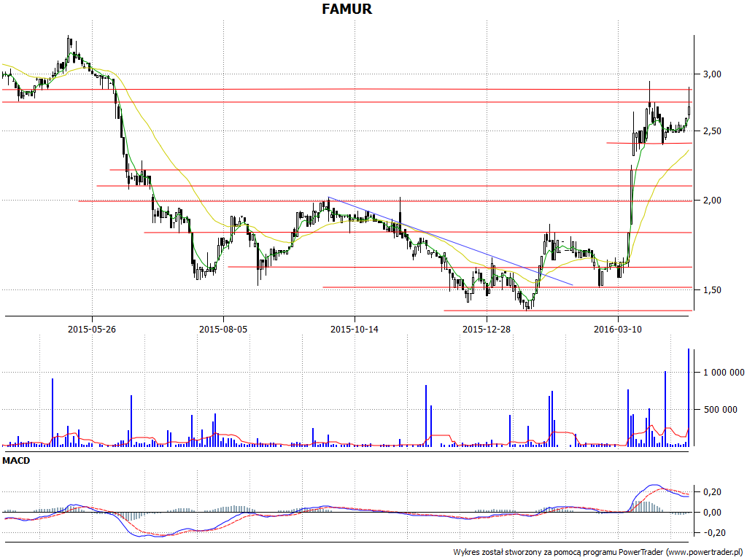
Task: Click the PowerTrader credit footer text
Action: click(x=598, y=553)
